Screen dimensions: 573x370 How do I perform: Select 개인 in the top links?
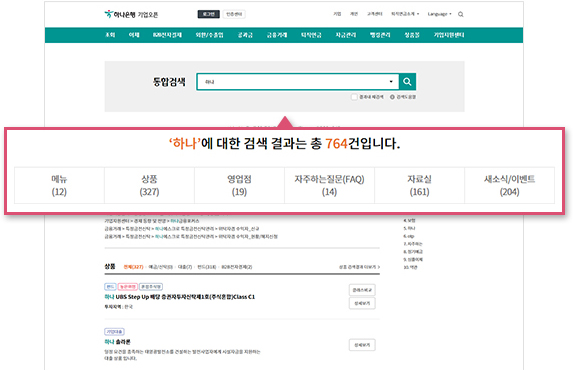(354, 14)
